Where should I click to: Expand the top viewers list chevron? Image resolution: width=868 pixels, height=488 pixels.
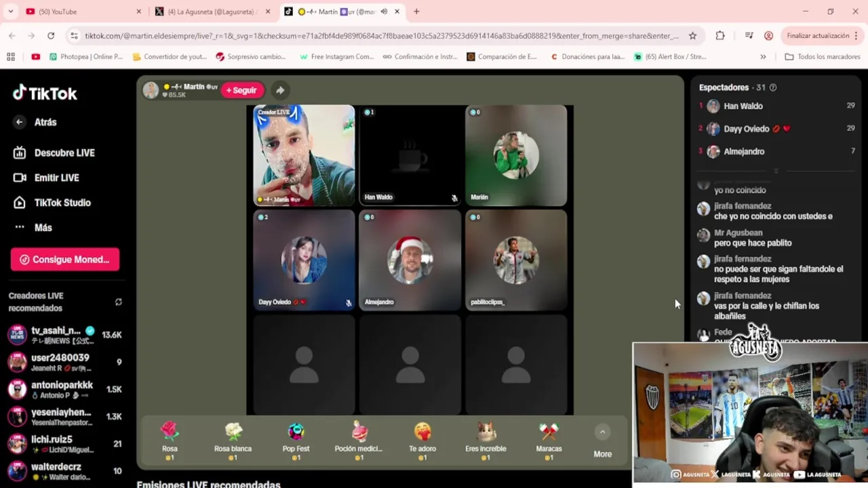[x=776, y=171]
